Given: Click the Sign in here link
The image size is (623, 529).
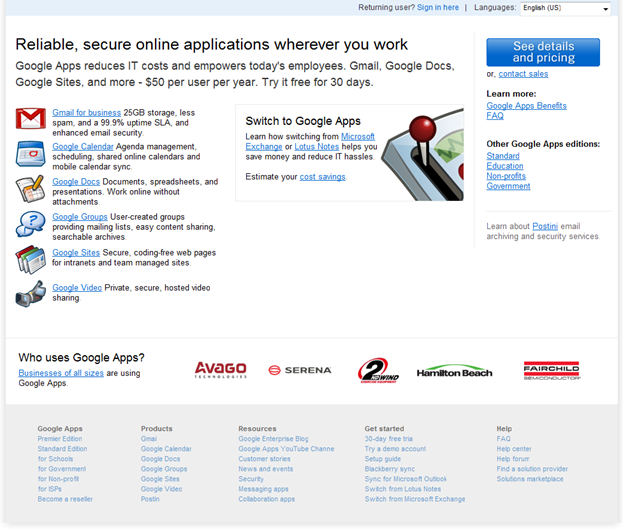Looking at the screenshot, I should (x=438, y=8).
